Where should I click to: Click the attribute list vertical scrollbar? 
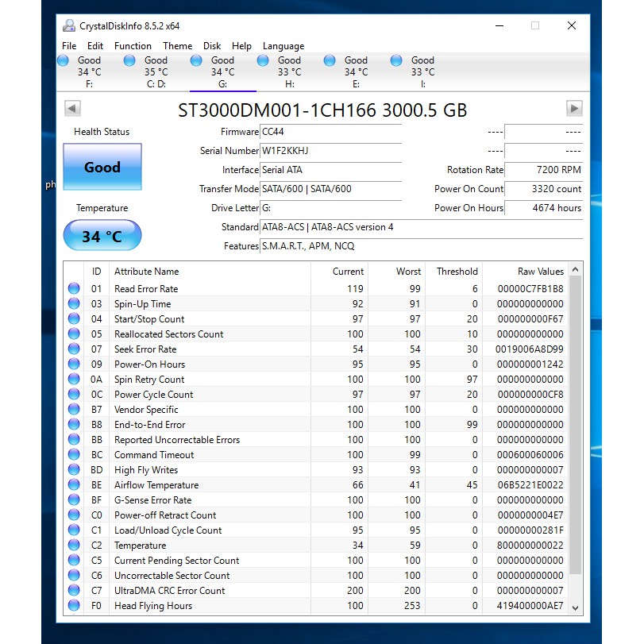[x=576, y=429]
